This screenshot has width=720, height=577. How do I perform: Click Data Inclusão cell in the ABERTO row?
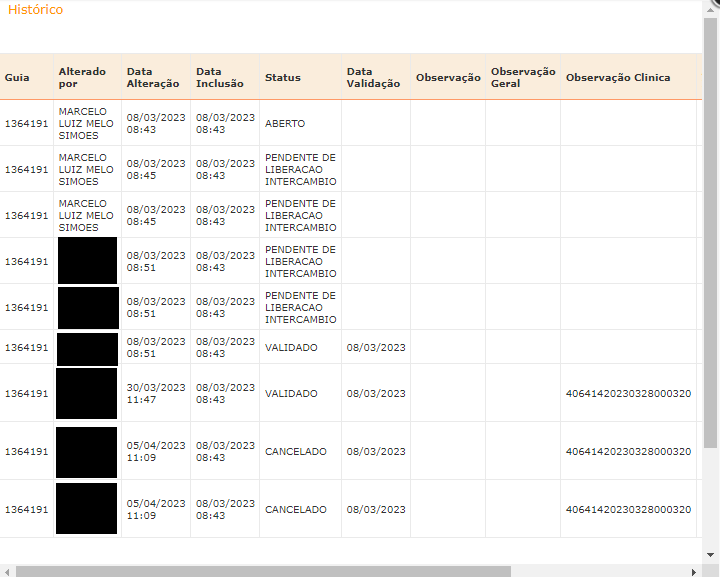pos(225,123)
